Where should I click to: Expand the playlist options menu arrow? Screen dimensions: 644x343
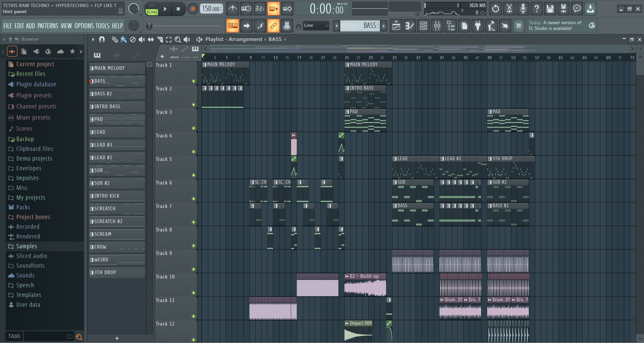[x=93, y=39]
